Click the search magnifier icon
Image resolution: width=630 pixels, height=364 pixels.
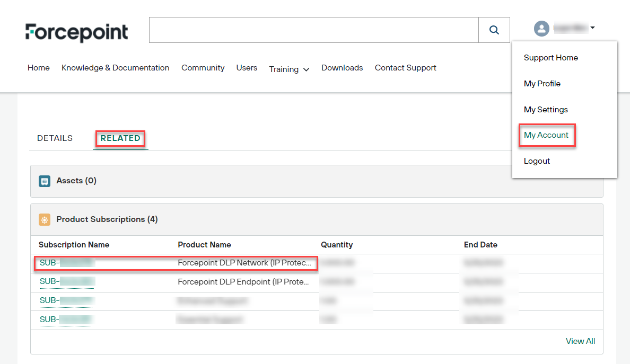tap(494, 30)
